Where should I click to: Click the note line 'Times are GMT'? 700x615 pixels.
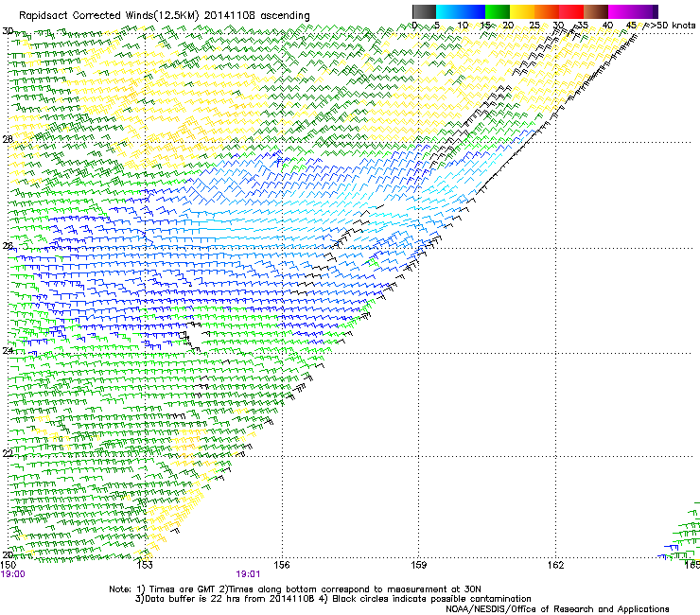(x=183, y=589)
